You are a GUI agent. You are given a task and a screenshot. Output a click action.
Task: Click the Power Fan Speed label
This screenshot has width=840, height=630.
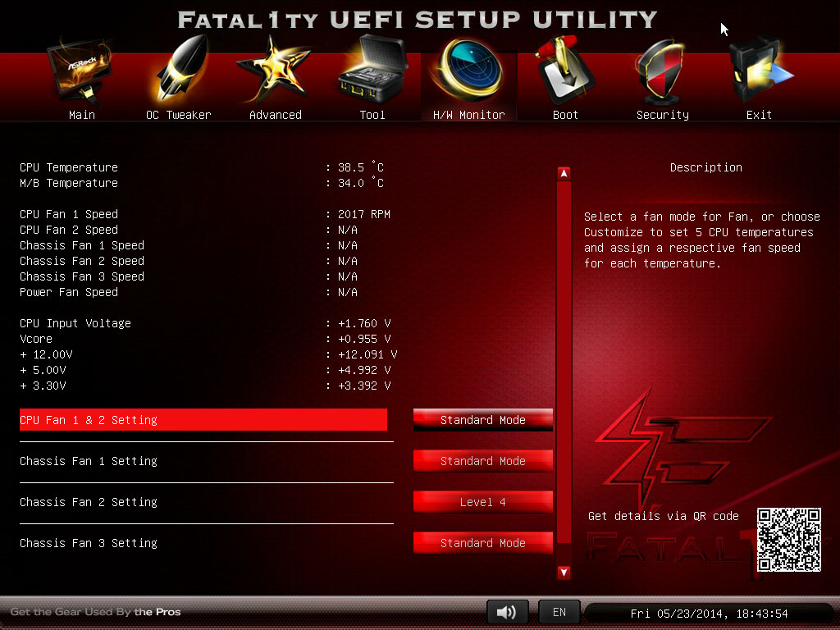pos(69,292)
